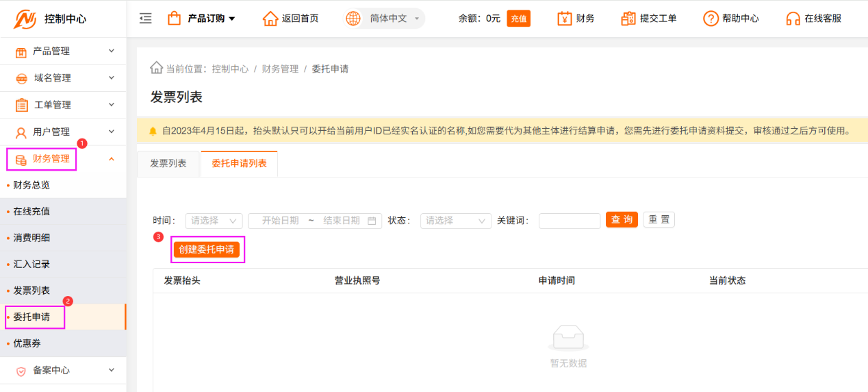Click the bell icon in the yellow notice
The width and height of the screenshot is (868, 392).
tap(153, 130)
